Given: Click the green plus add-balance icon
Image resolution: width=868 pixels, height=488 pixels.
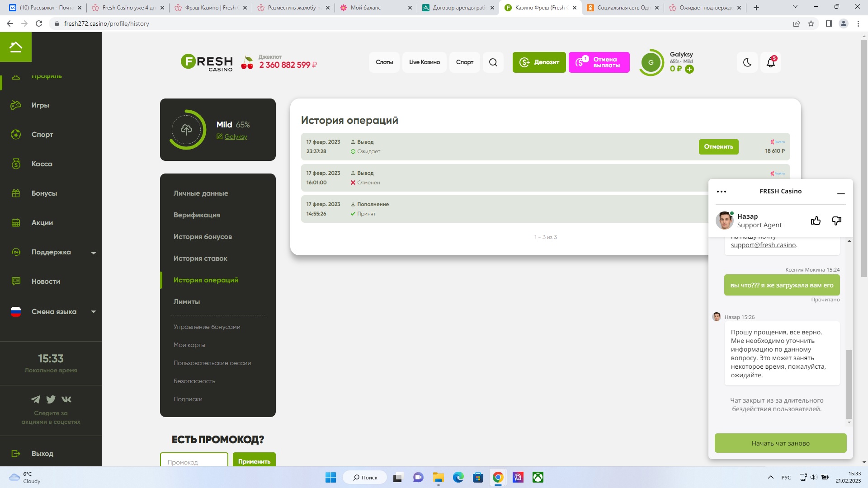Looking at the screenshot, I should click(x=689, y=69).
